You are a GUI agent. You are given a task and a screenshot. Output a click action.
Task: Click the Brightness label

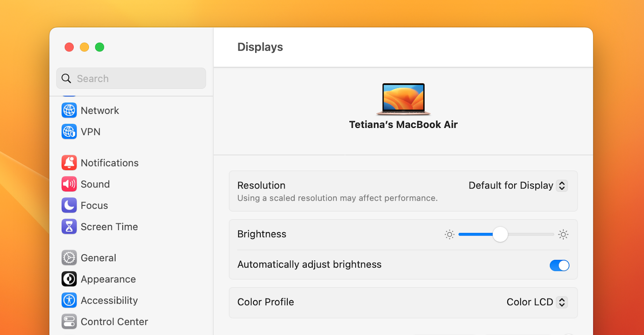point(262,234)
